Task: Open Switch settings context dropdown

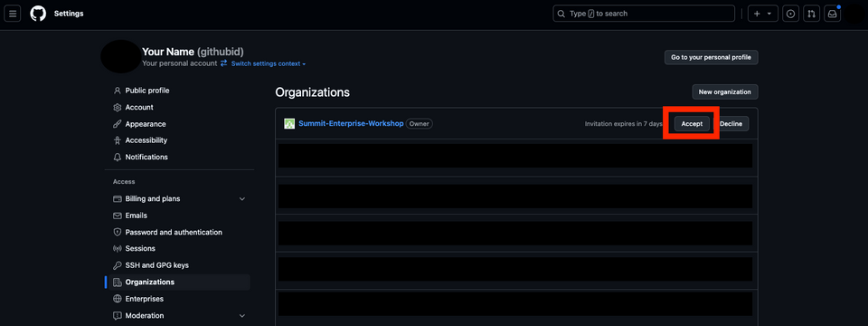Action: pos(269,63)
